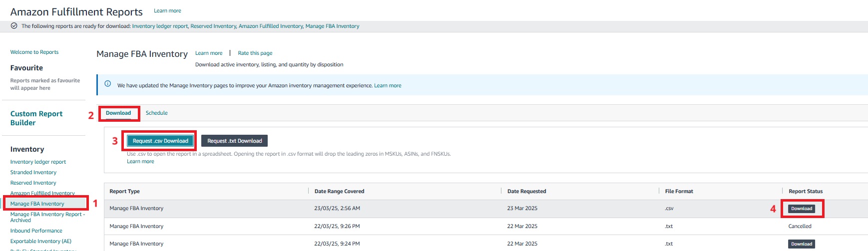
Task: Select Manage FBA Inventory in the sidebar
Action: 37,204
